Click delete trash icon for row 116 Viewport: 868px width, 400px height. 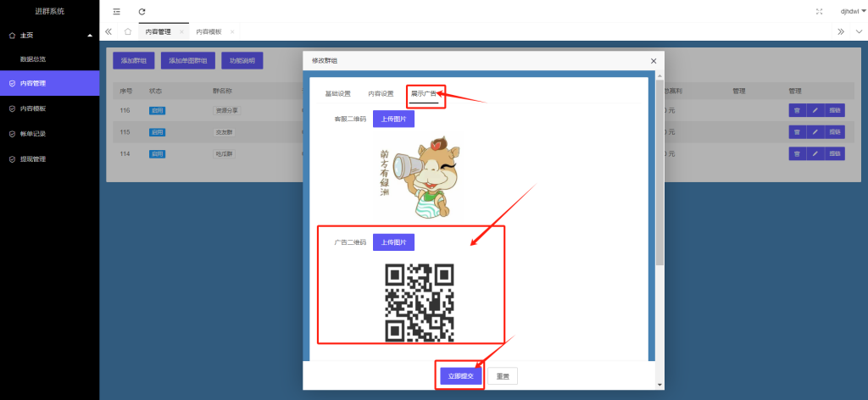tap(797, 110)
